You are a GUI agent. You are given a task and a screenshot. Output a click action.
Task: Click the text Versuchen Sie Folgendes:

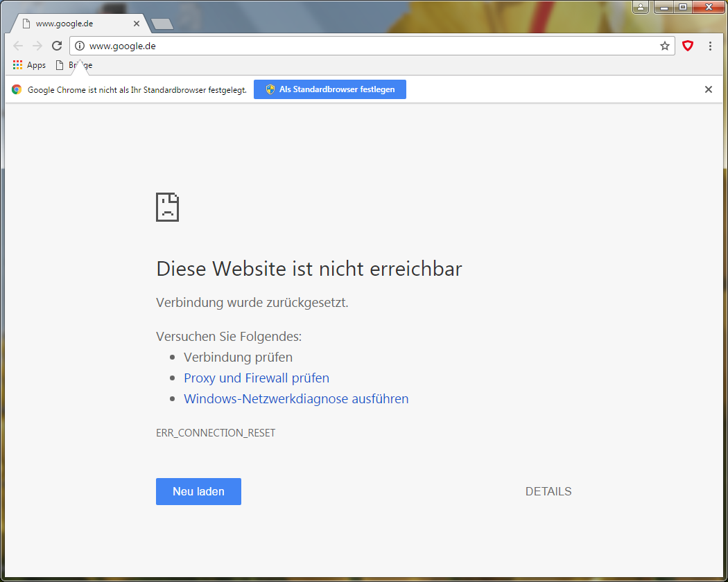pyautogui.click(x=229, y=336)
